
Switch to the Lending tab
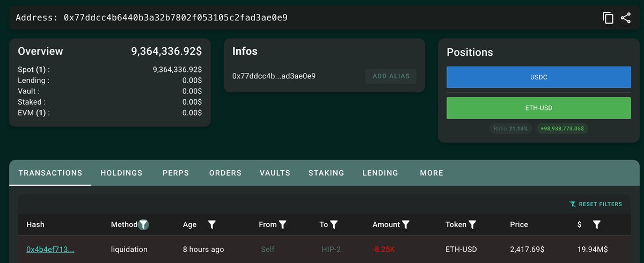click(380, 173)
